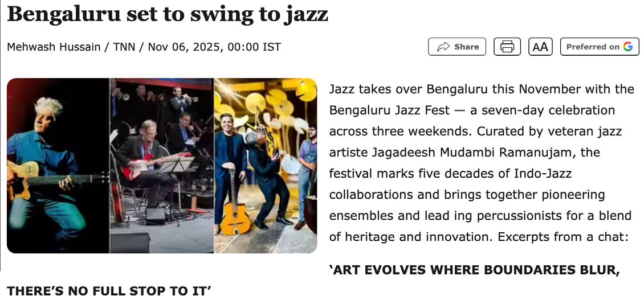
Task: Click the colorful Google G logo
Action: point(627,47)
